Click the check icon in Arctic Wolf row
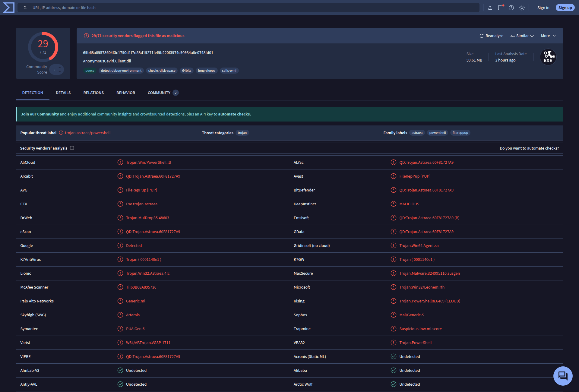 pyautogui.click(x=394, y=384)
